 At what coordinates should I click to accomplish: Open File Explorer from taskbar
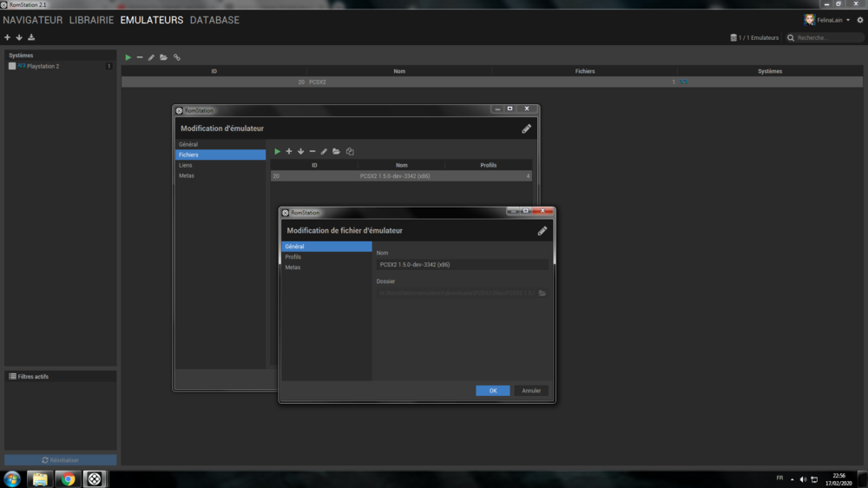[x=40, y=478]
